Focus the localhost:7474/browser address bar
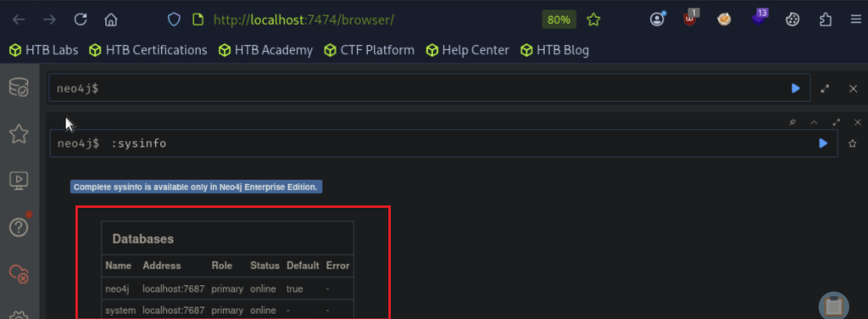The width and height of the screenshot is (868, 319). point(303,20)
